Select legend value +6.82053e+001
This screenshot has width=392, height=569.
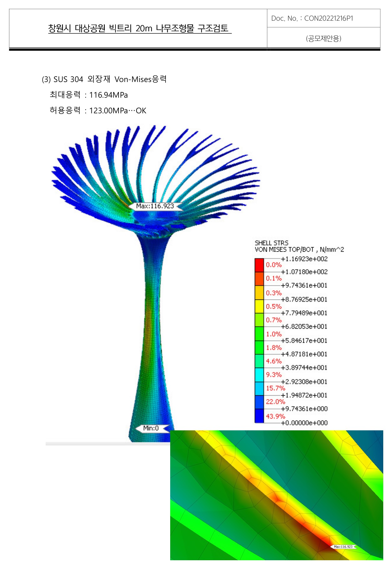(x=304, y=326)
